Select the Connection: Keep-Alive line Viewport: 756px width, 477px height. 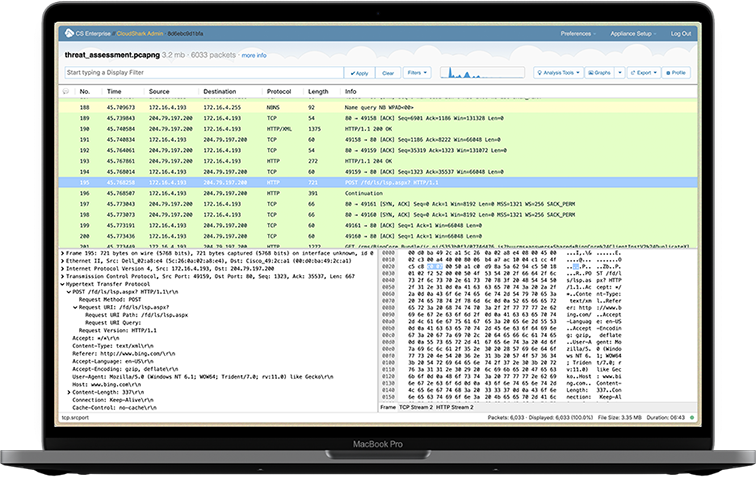[113, 400]
